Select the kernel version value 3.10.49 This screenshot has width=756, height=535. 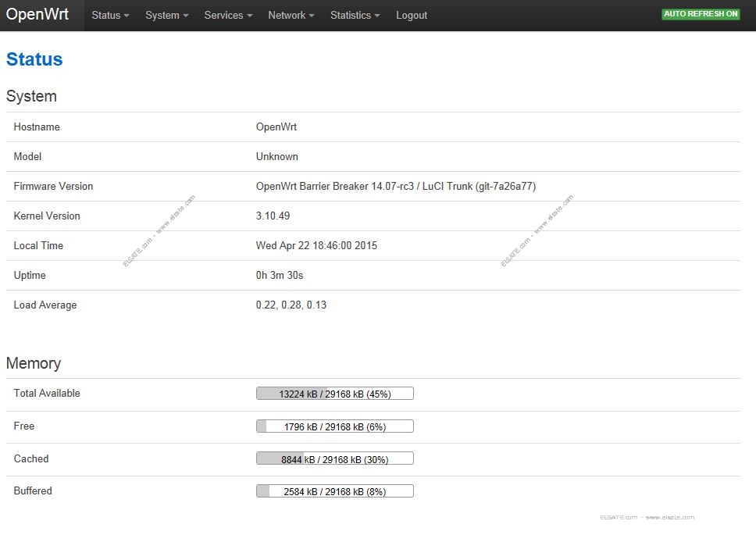(273, 216)
